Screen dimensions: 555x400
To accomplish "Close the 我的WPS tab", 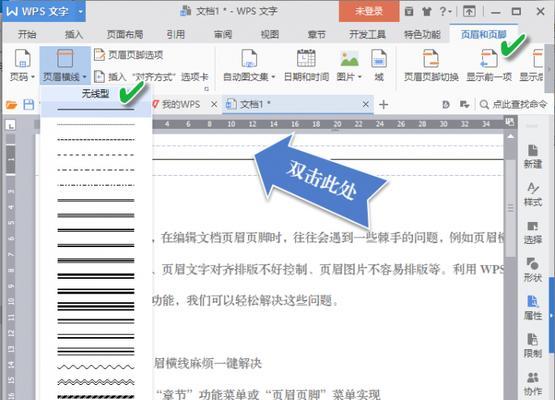I will coord(214,104).
